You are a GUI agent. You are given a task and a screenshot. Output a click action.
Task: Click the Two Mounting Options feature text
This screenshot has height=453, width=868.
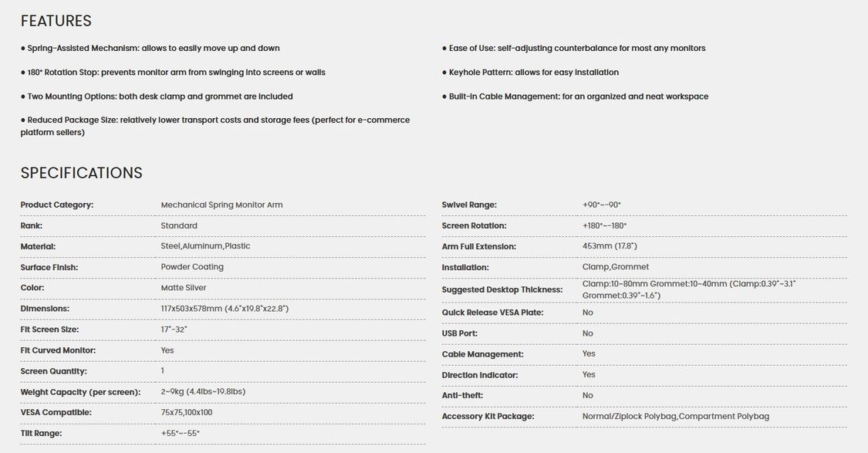pos(157,96)
